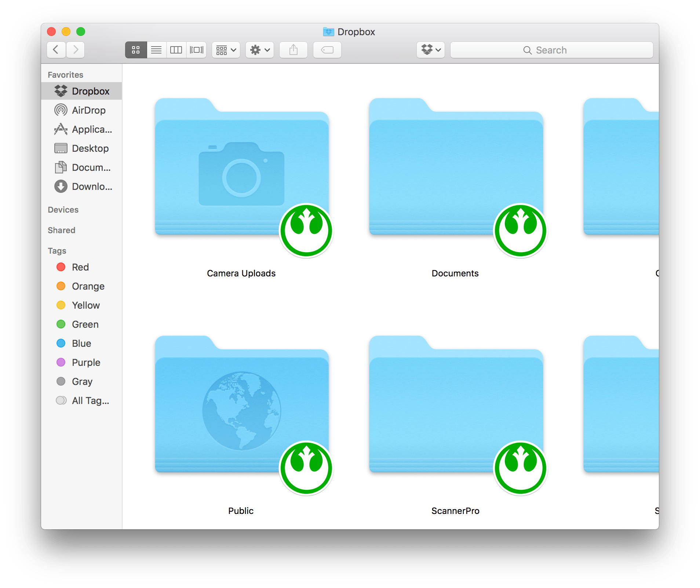Image resolution: width=700 pixels, height=588 pixels.
Task: Switch to column view
Action: tap(176, 50)
